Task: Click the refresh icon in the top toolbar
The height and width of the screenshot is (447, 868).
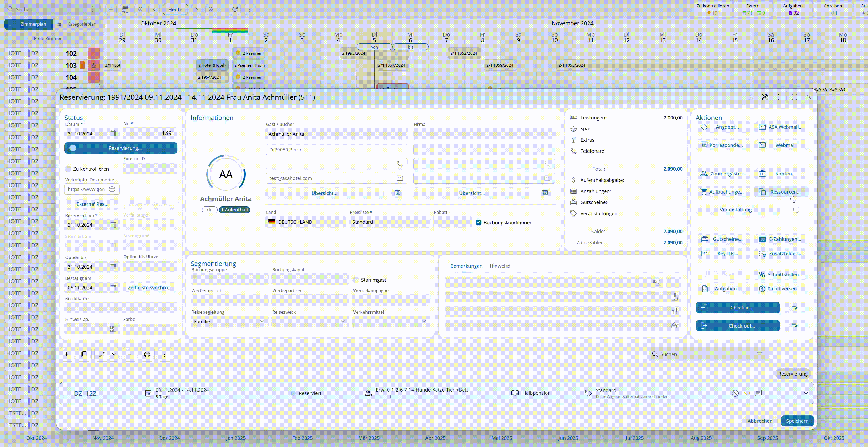Action: click(235, 9)
